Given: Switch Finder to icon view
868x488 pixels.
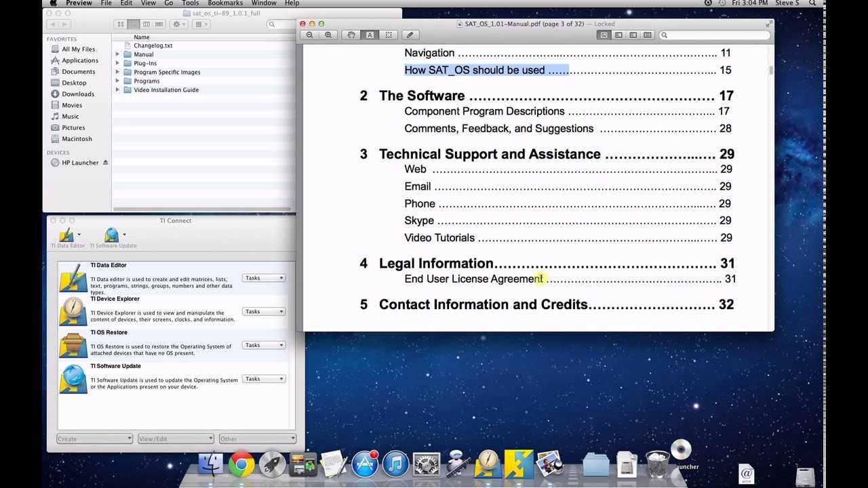Looking at the screenshot, I should tap(121, 24).
